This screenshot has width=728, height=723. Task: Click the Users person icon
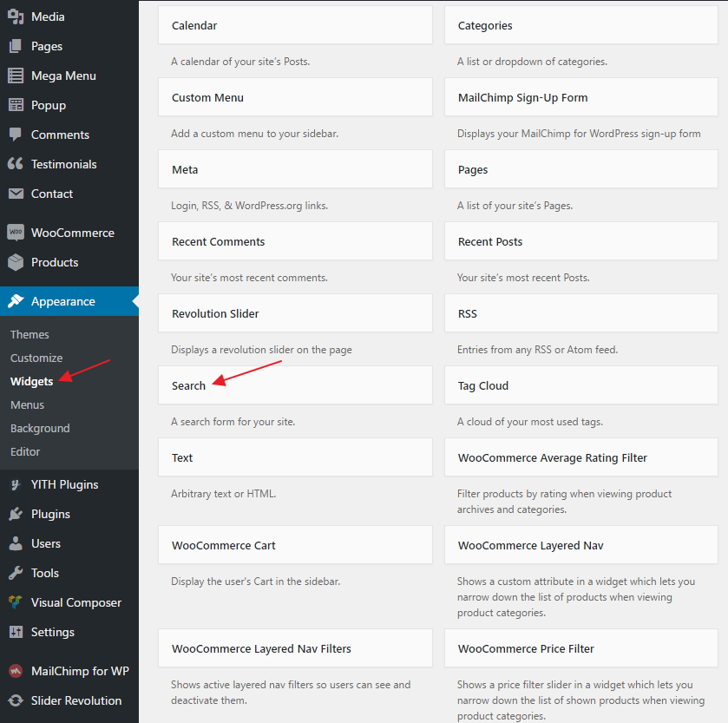16,543
